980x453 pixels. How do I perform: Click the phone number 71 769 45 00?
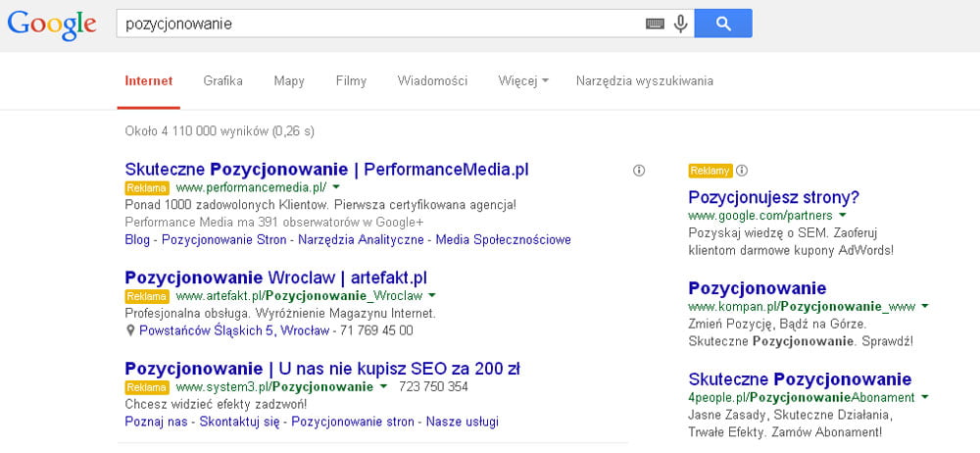coord(376,330)
